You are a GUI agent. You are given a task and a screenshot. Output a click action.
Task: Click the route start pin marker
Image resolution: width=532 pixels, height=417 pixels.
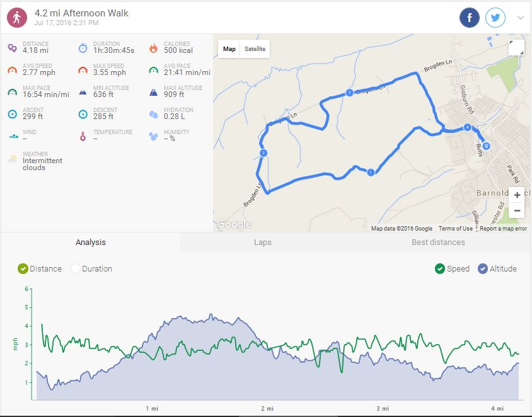[x=487, y=146]
